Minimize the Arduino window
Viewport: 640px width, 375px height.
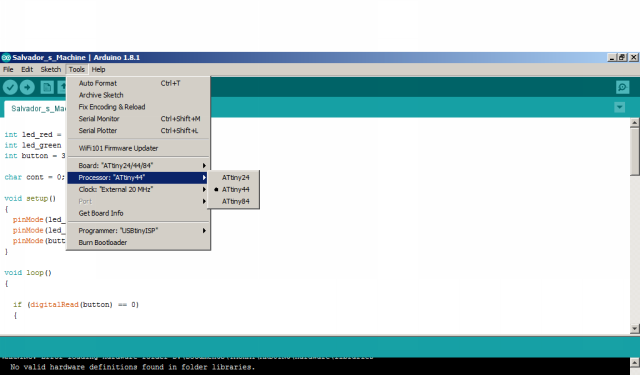(611, 58)
